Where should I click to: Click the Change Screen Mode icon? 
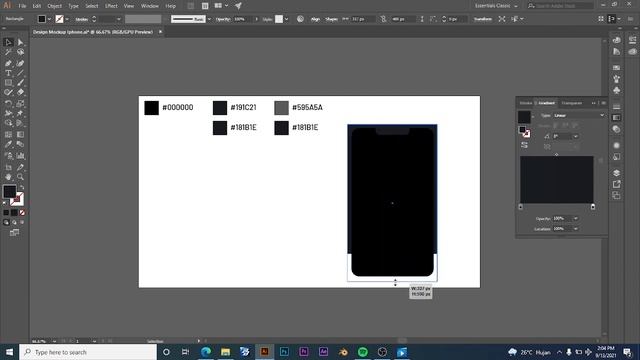click(x=14, y=233)
